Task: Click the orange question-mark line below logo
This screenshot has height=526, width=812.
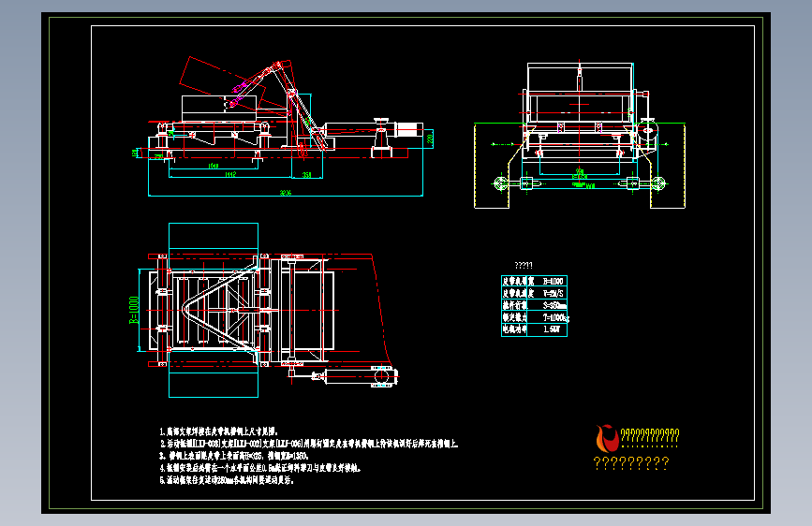Action: pos(631,463)
